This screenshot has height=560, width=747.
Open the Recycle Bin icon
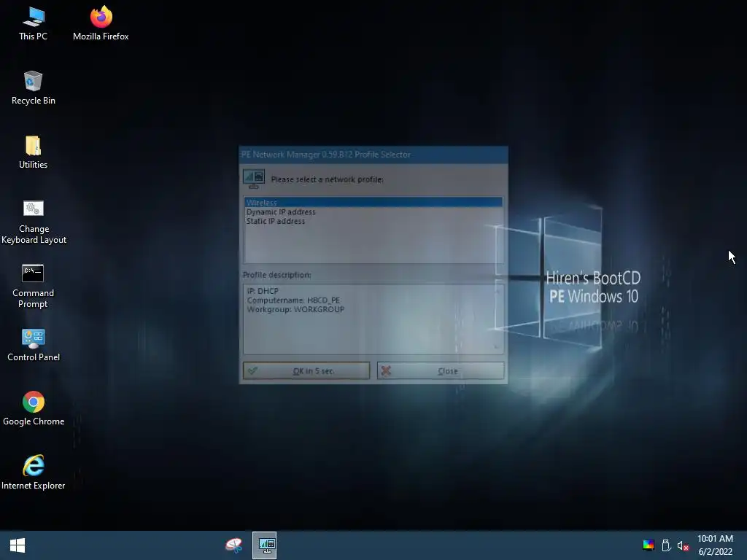(x=33, y=88)
